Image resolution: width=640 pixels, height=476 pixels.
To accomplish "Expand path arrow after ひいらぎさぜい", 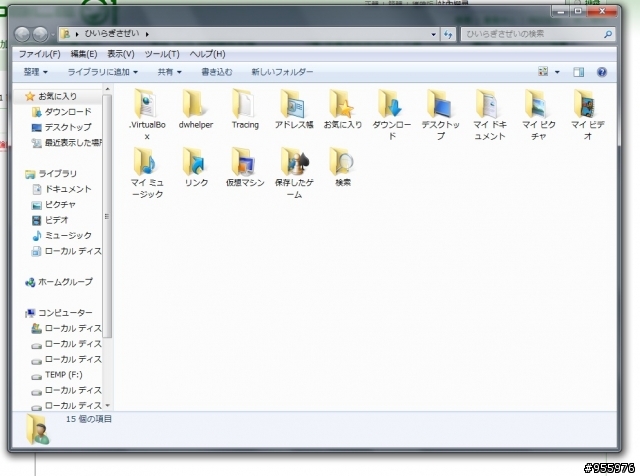I will 147,34.
